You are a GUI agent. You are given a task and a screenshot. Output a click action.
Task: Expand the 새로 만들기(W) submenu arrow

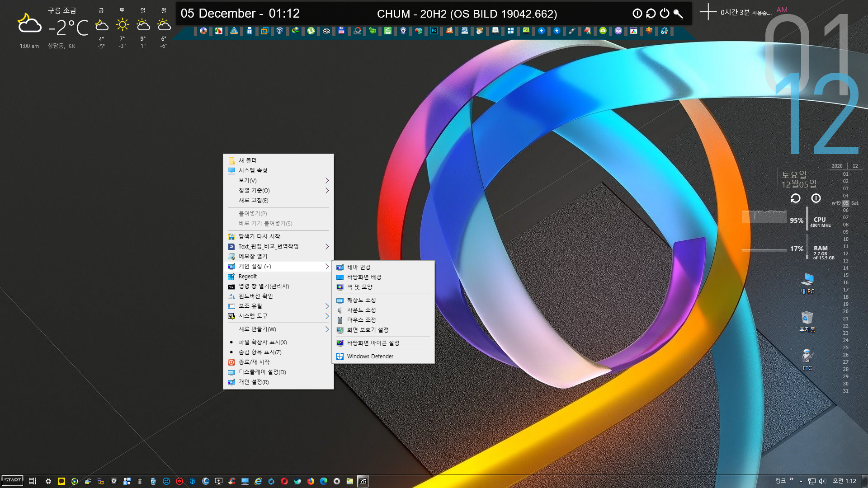327,329
